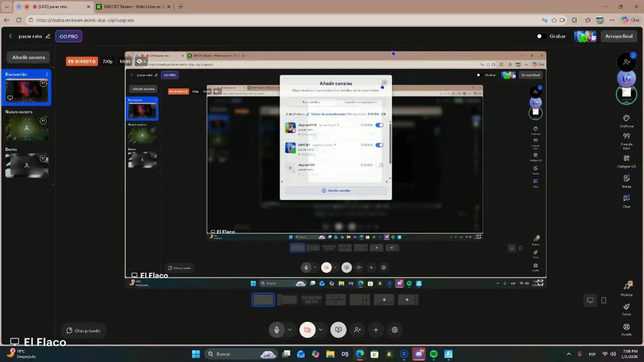Click the 720p resolution label

click(x=108, y=61)
